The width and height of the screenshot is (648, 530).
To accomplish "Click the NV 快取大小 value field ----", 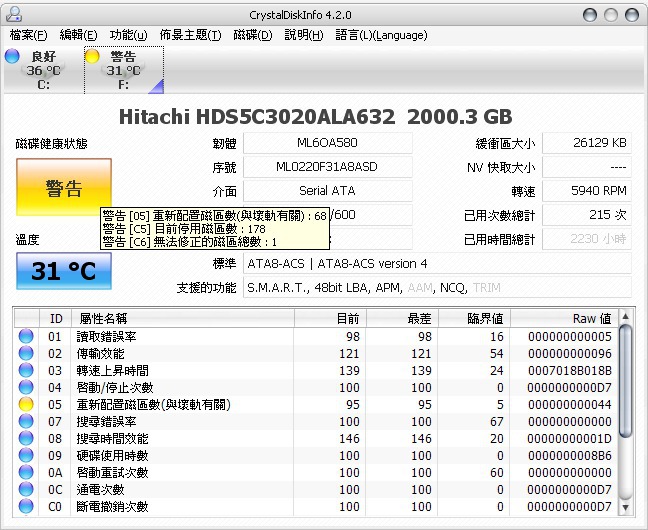I will pyautogui.click(x=586, y=167).
